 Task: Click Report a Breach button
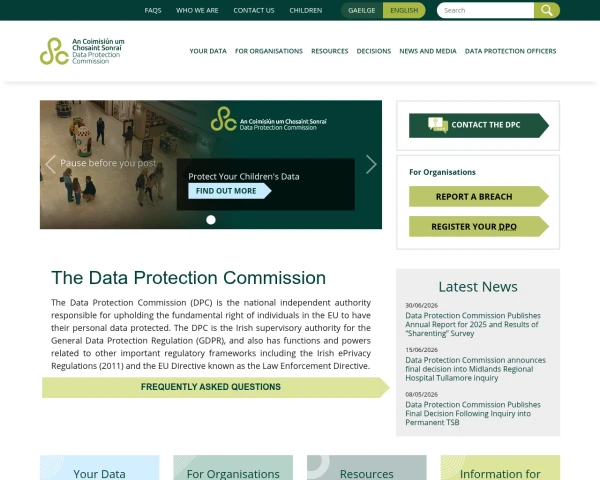pyautogui.click(x=479, y=196)
